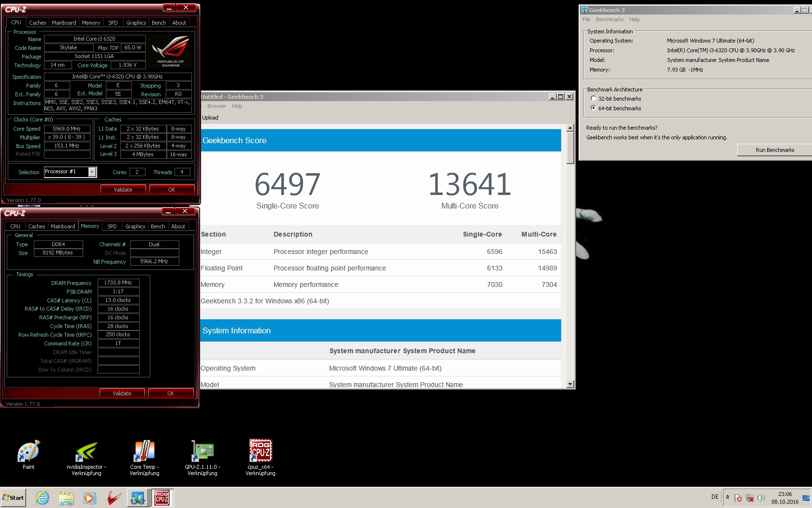Click the Intel Core i3 6320 name field
This screenshot has height=508, width=812.
(x=95, y=39)
